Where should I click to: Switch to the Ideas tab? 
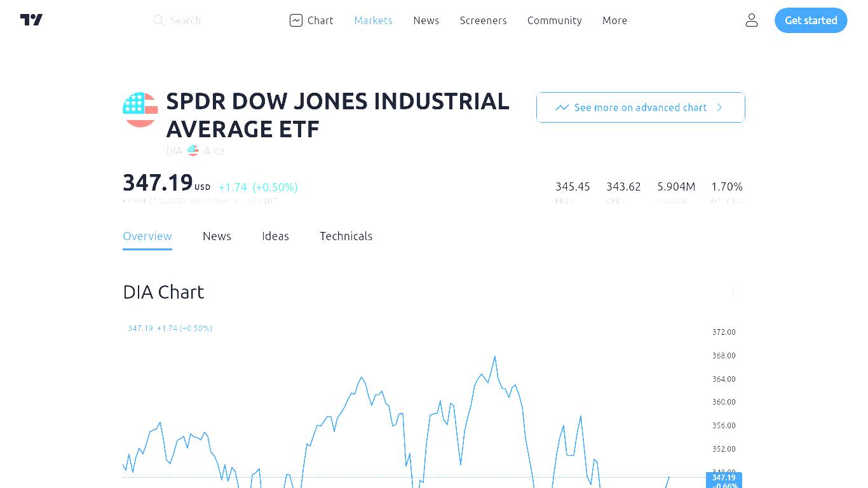coord(275,236)
